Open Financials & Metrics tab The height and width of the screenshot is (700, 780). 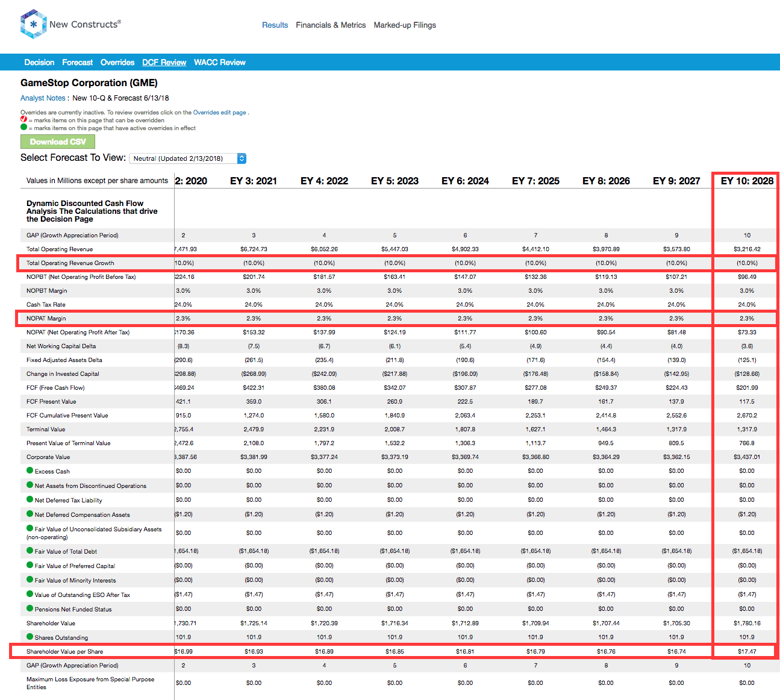tap(331, 25)
